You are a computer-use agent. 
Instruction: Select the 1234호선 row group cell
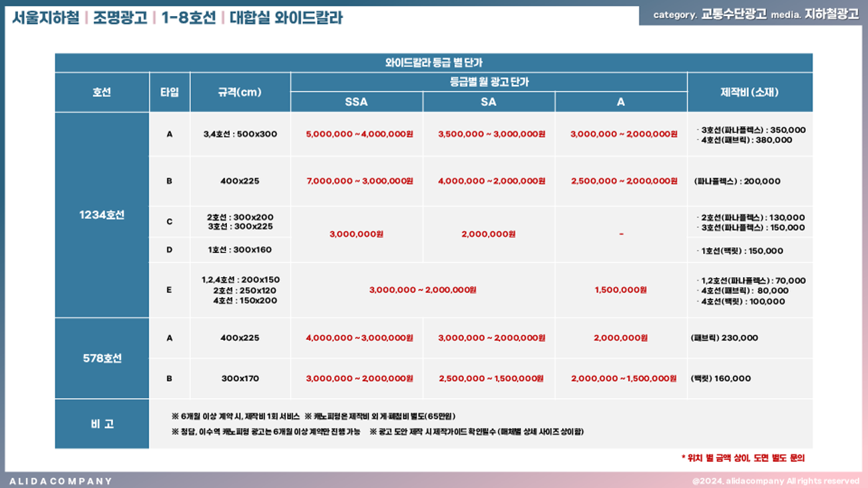point(101,215)
